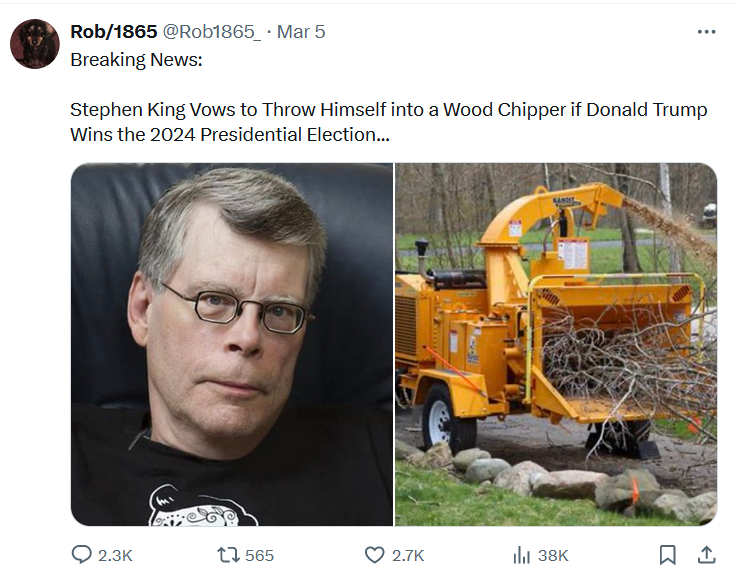Click the 2.3K replies count
Screen dimensions: 736x582
(116, 555)
